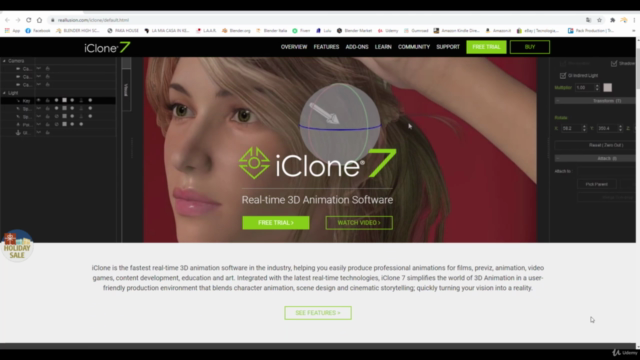The image size is (640, 360).
Task: Open the L.A.A.R. bookmark
Action: point(206,31)
